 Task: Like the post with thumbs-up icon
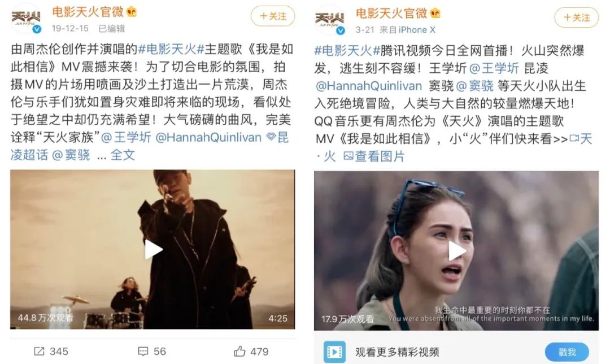[239, 351]
